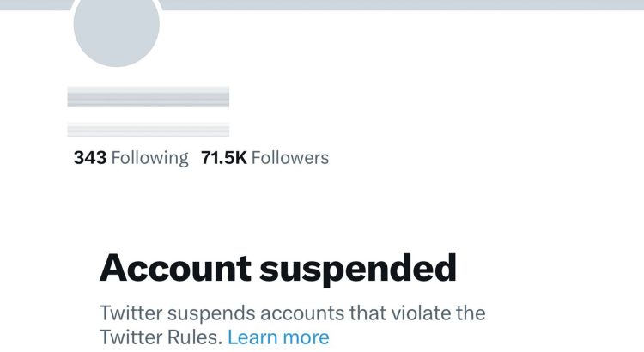Click the Twitter suspends accounts description text
The height and width of the screenshot is (352, 644).
[293, 325]
